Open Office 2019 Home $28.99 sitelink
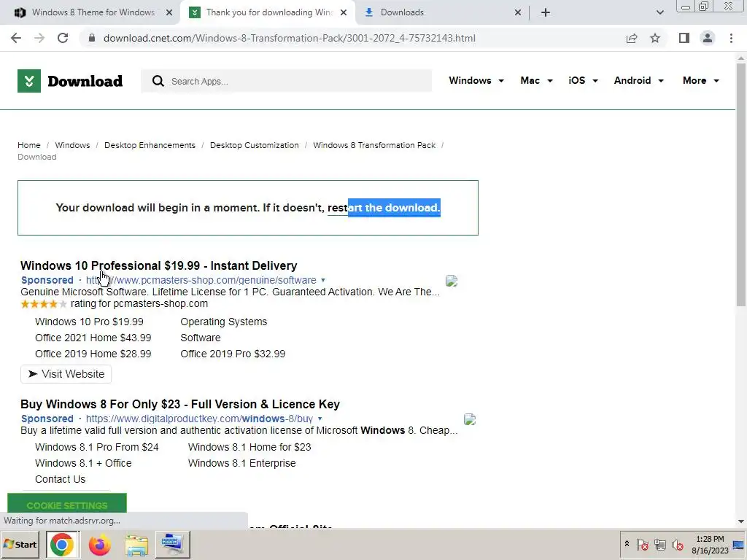The width and height of the screenshot is (747, 560). [x=93, y=354]
